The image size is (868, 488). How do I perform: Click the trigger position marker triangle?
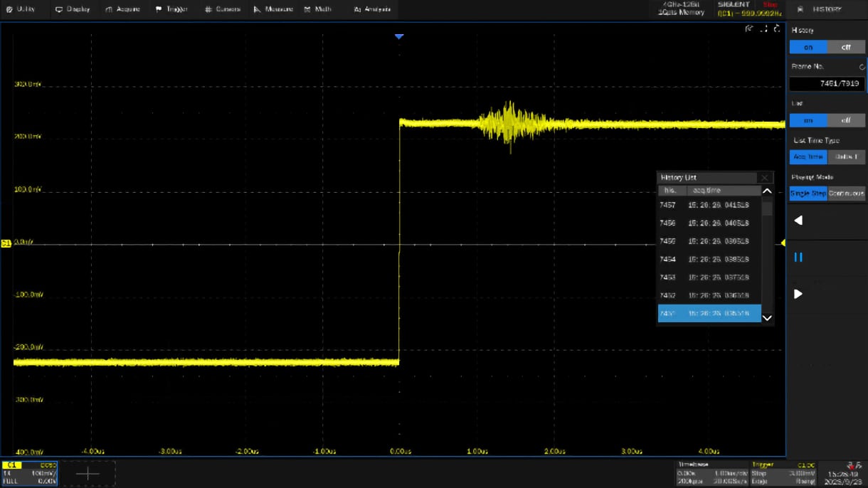(x=399, y=36)
